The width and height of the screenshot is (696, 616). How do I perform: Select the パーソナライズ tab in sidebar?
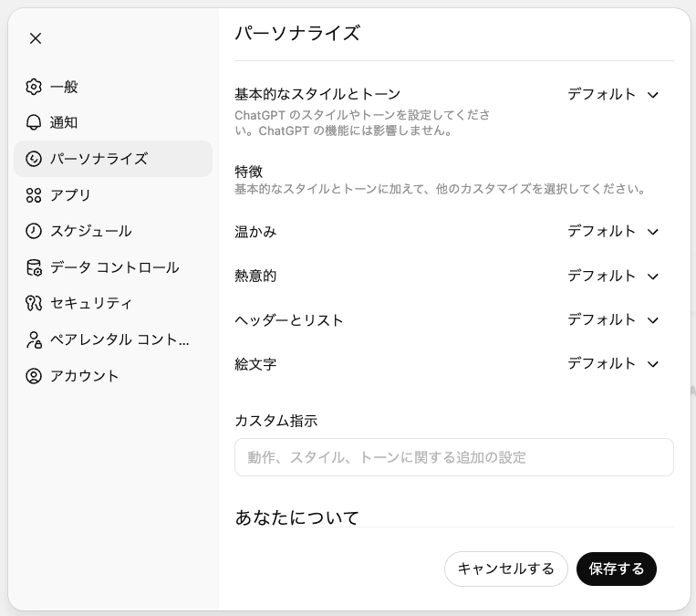tap(99, 159)
